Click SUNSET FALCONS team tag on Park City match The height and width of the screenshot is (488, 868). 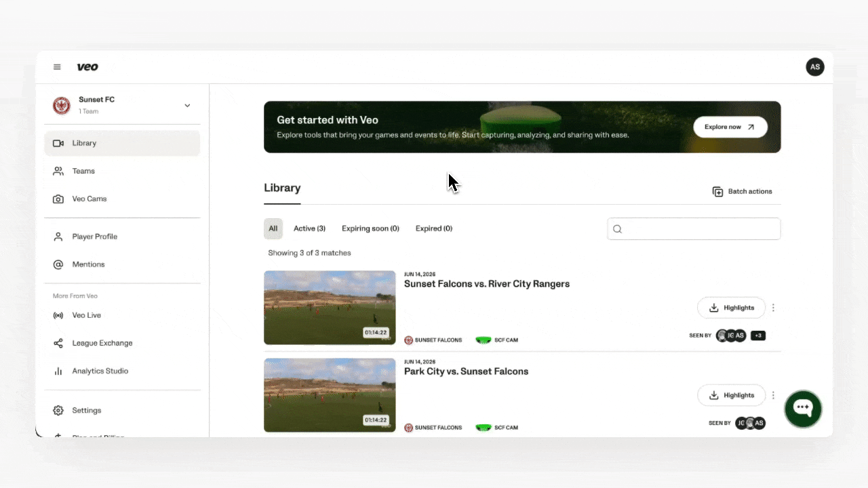(x=433, y=428)
